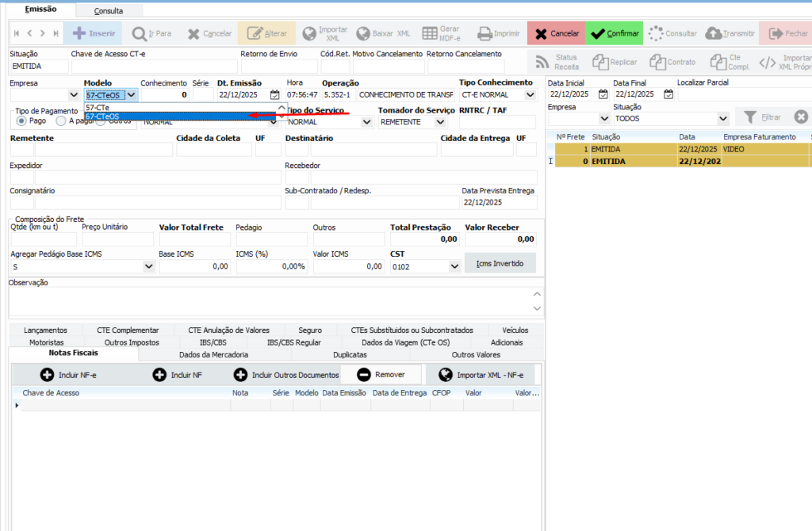Switch to the Consulta tab
Screen dimensions: 812x531
(x=108, y=11)
